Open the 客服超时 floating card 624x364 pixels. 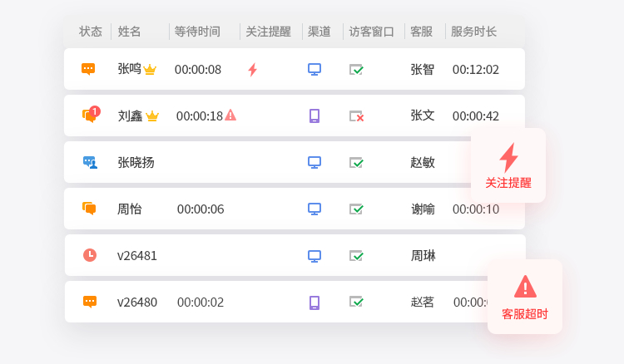[525, 297]
